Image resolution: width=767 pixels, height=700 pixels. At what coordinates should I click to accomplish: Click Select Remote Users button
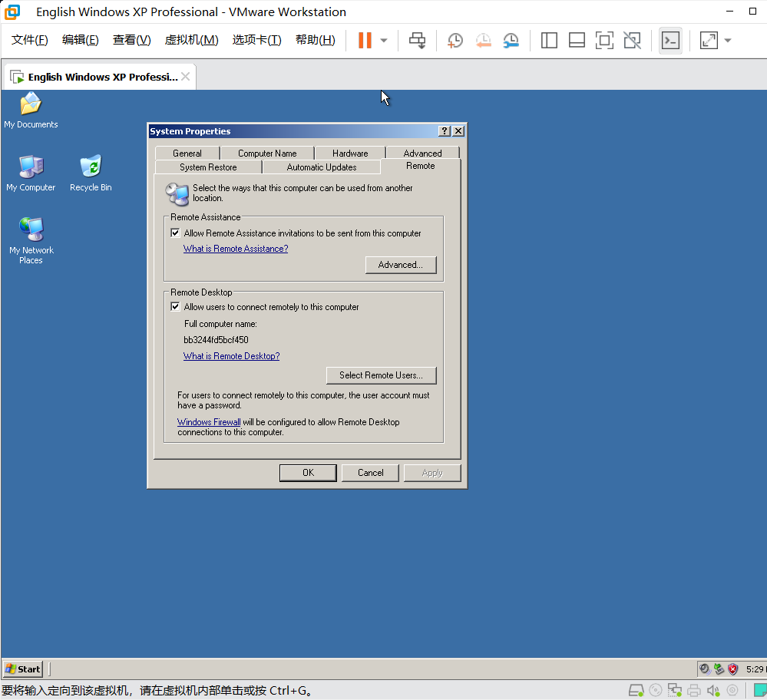pos(381,375)
